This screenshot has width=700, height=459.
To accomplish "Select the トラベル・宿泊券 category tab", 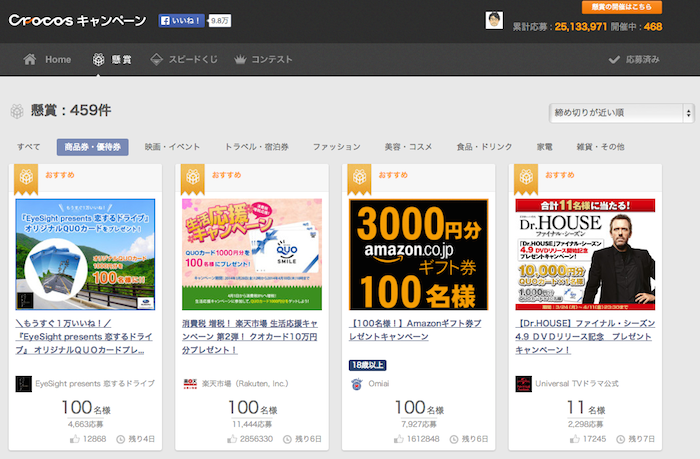I will (257, 147).
